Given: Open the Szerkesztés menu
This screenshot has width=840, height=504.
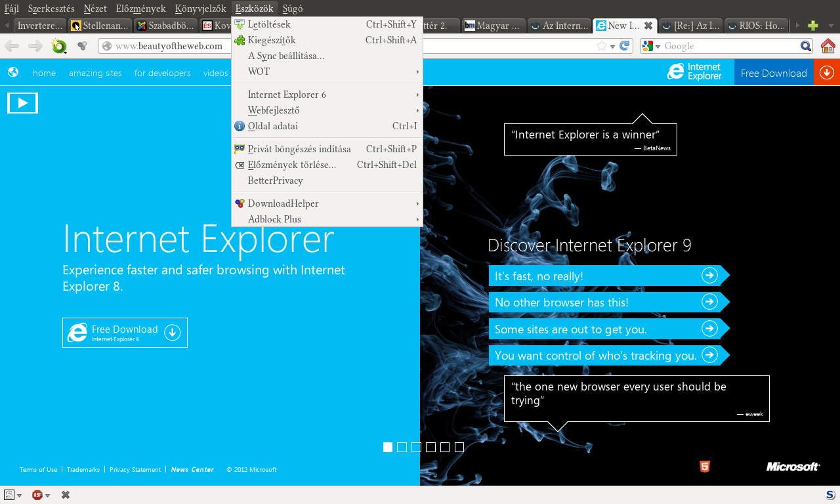Looking at the screenshot, I should [x=51, y=9].
